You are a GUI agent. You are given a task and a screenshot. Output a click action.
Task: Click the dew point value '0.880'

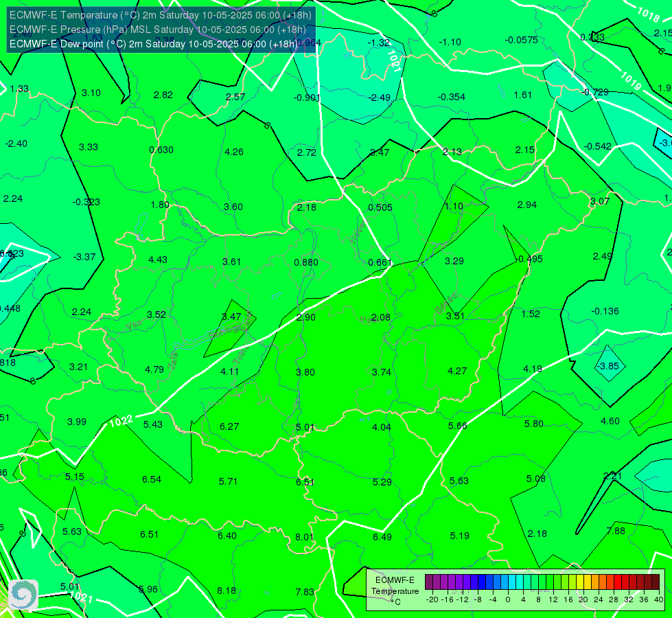(x=306, y=262)
